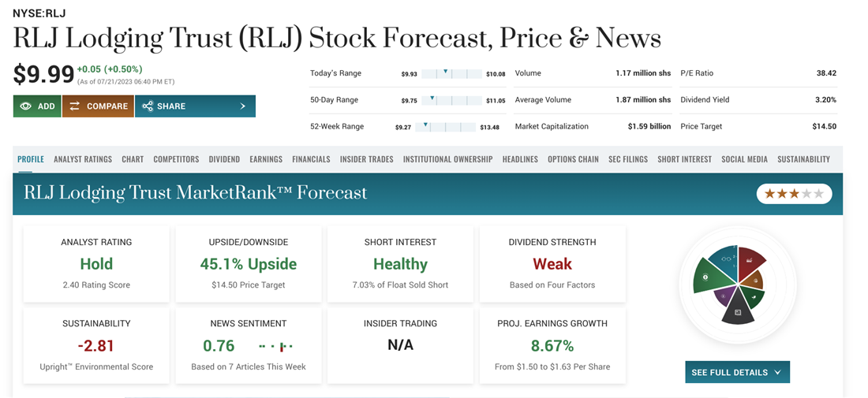Screen dimensions: 868x398
Task: Open the Short Interest tab
Action: point(684,159)
